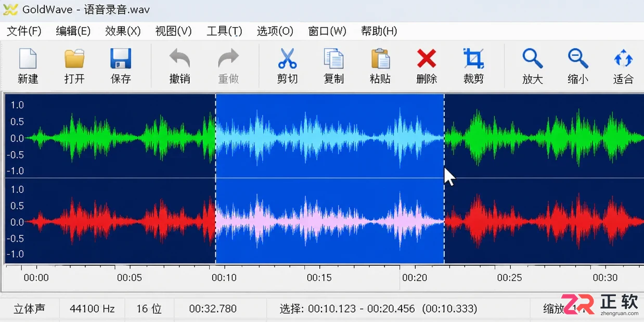Click inside the selected light-blue left channel waveform

click(330, 138)
